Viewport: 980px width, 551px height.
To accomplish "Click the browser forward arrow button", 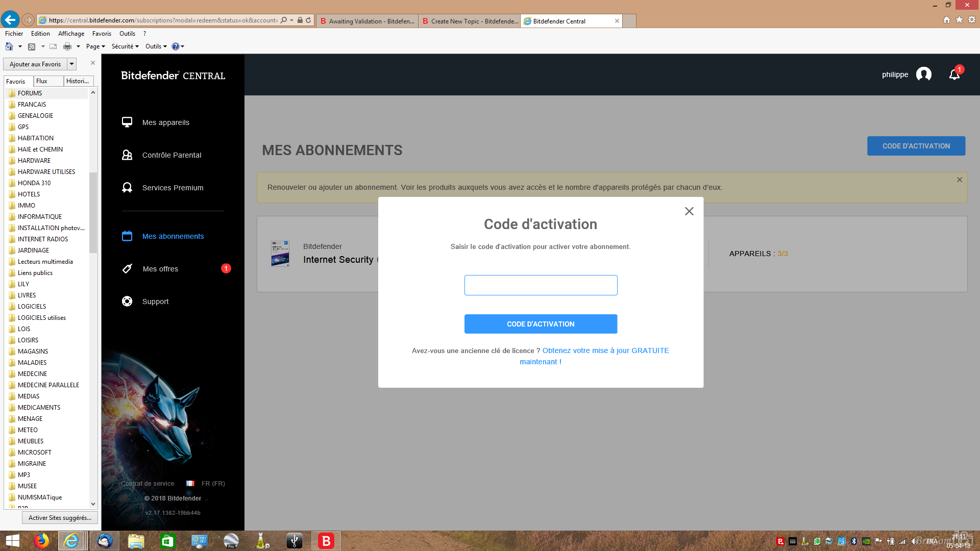I will [x=28, y=20].
